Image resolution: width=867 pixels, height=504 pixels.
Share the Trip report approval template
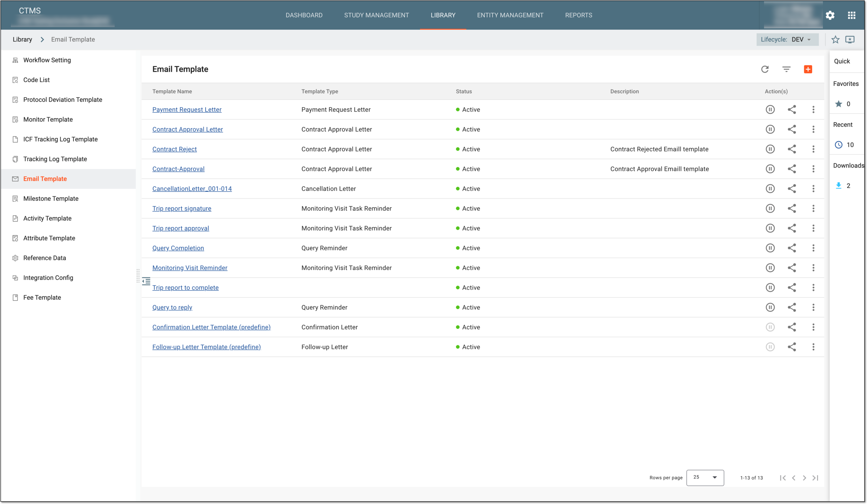[x=792, y=228]
